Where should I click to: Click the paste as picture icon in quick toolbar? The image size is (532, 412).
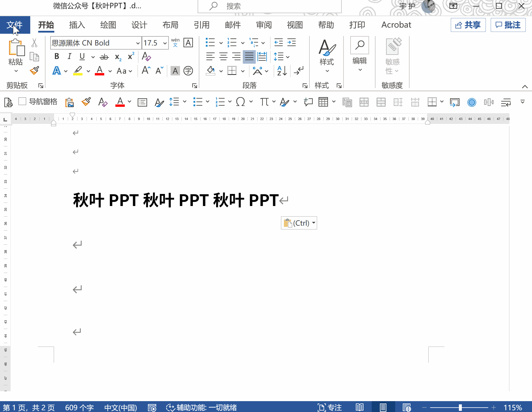click(x=70, y=102)
